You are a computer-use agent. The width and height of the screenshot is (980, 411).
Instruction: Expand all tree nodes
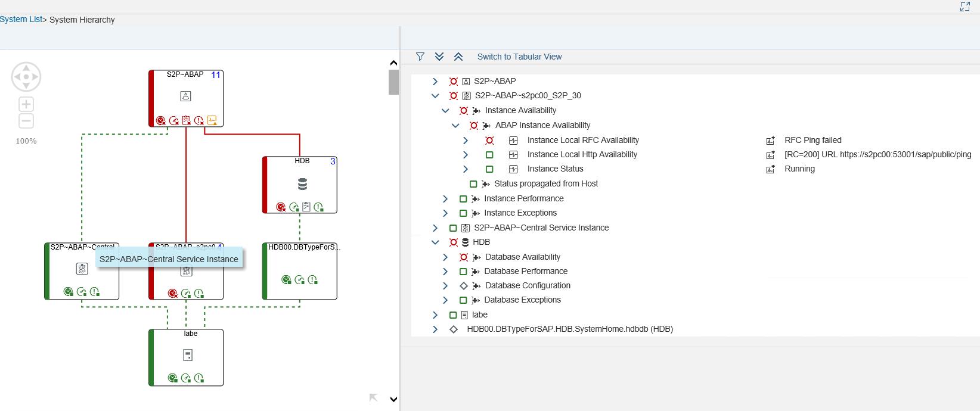point(439,57)
